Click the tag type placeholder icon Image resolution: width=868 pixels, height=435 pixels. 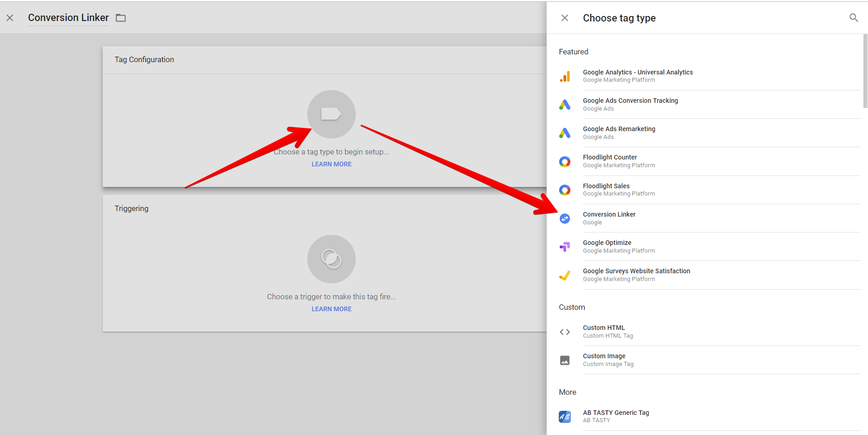[x=331, y=114]
